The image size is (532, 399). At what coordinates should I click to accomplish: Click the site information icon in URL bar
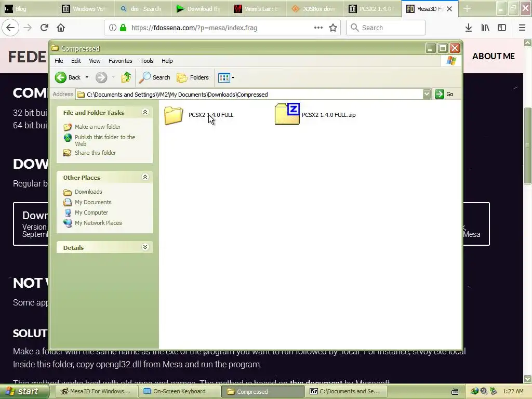pyautogui.click(x=113, y=28)
